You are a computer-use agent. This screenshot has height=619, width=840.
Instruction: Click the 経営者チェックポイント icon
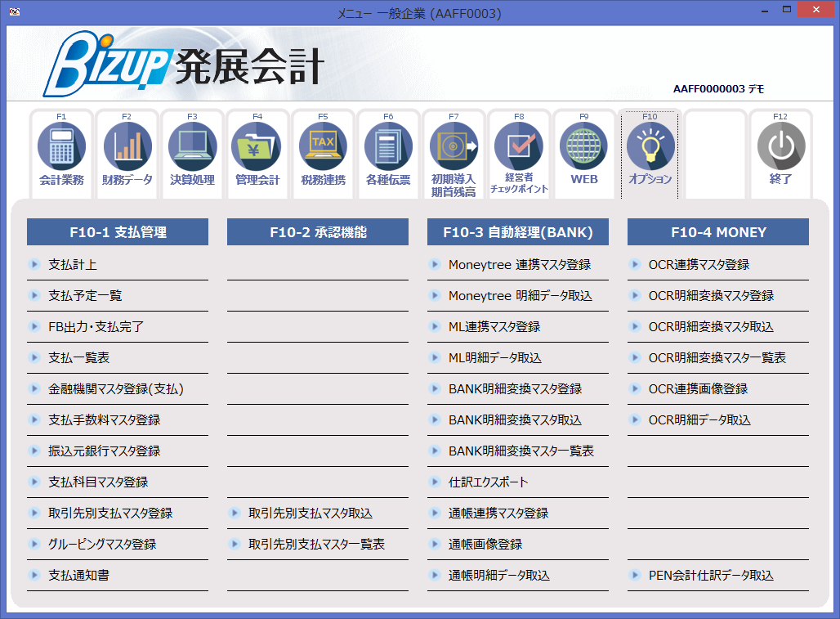coord(519,151)
